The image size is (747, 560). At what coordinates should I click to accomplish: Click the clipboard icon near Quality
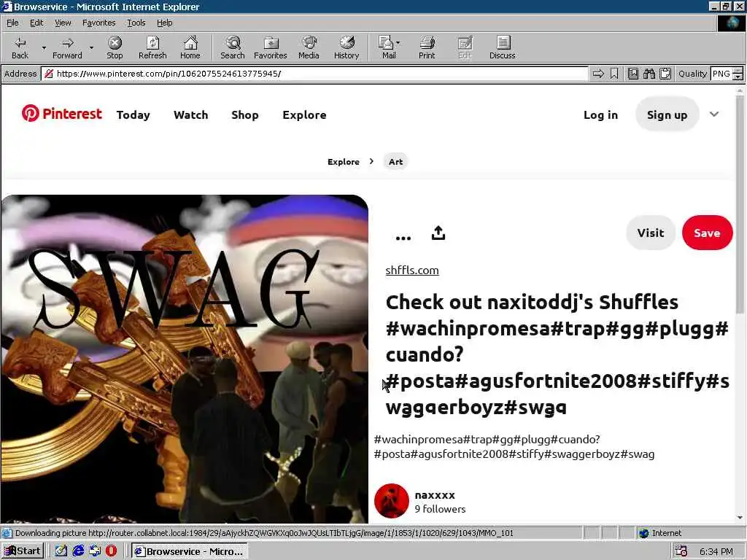click(665, 74)
